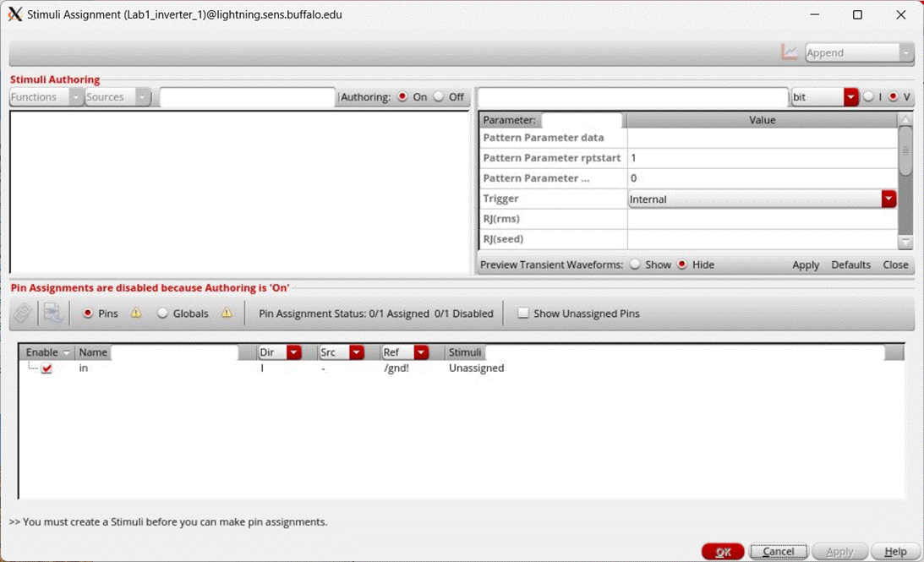The height and width of the screenshot is (562, 924).
Task: Click the Dir column filter icon
Action: coord(293,352)
